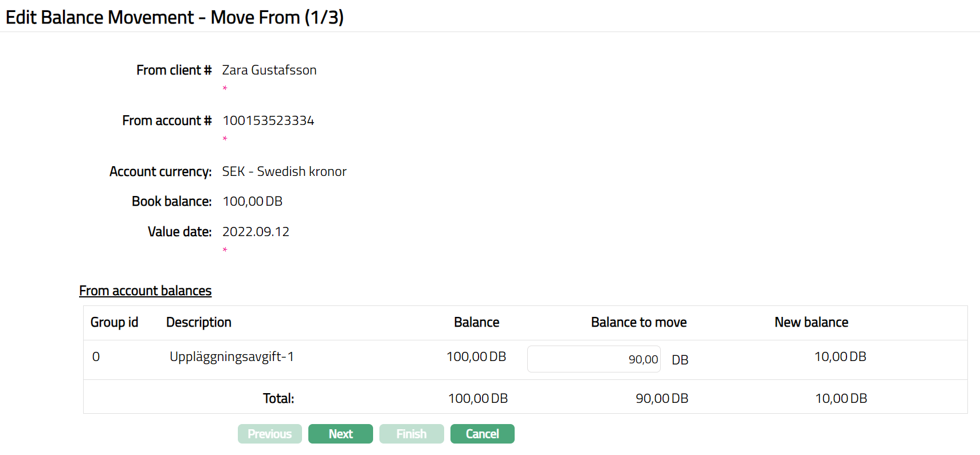Image resolution: width=980 pixels, height=455 pixels.
Task: Select the Uppläggningsavgift-1 row description
Action: (x=232, y=356)
